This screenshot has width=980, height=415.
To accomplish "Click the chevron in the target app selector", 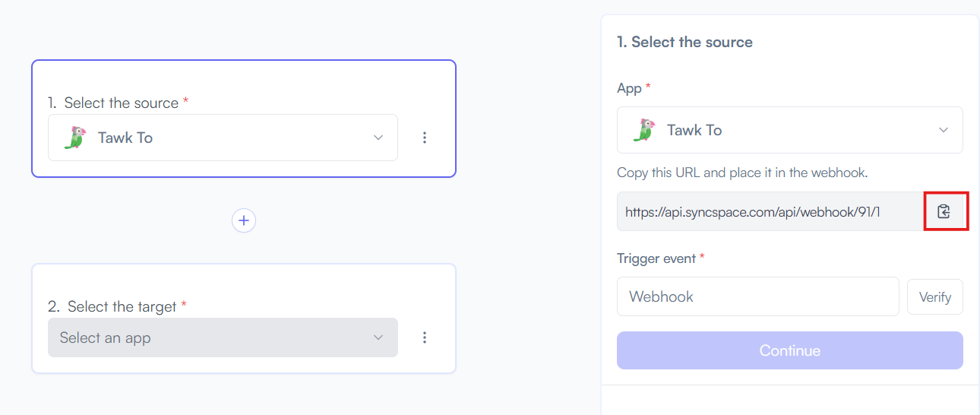I will tap(378, 337).
